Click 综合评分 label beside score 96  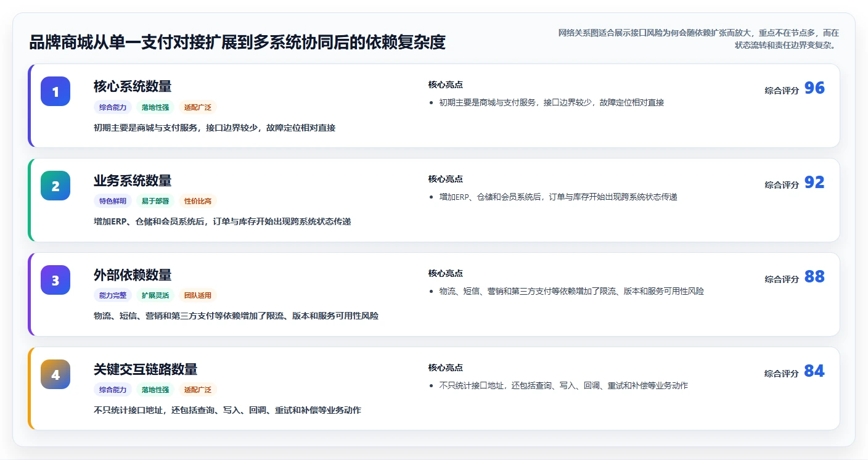(782, 90)
